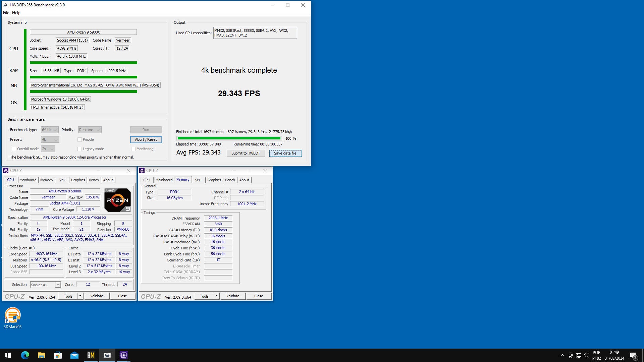644x362 pixels.
Task: Open the Mail app from the taskbar
Action: point(74,355)
